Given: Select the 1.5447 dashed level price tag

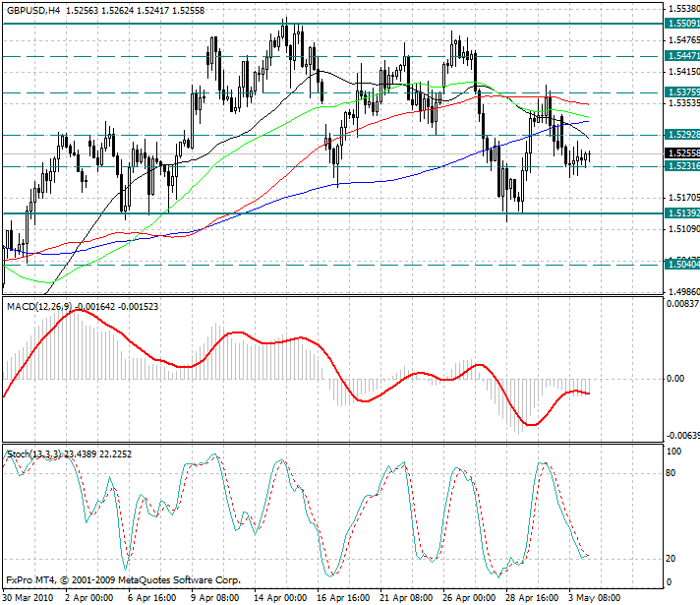Looking at the screenshot, I should (679, 57).
